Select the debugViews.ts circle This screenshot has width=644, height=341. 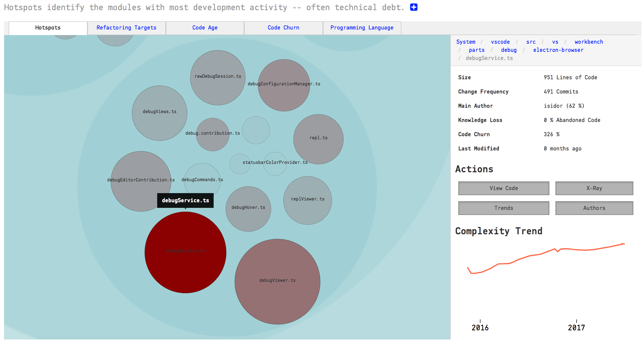click(x=159, y=113)
